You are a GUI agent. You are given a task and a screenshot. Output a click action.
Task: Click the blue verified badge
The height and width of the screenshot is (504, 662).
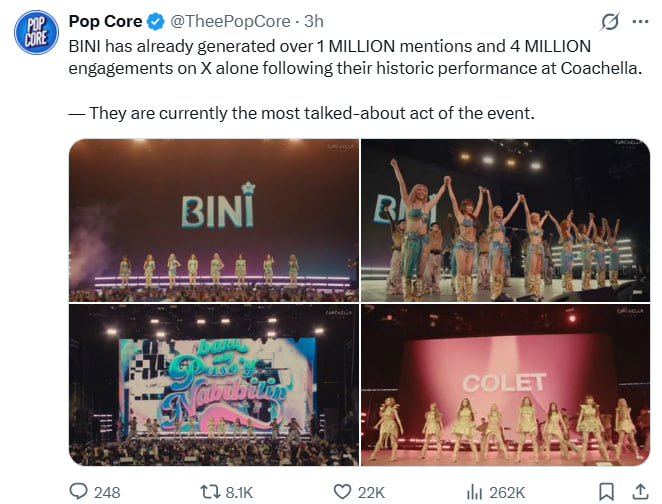[156, 21]
